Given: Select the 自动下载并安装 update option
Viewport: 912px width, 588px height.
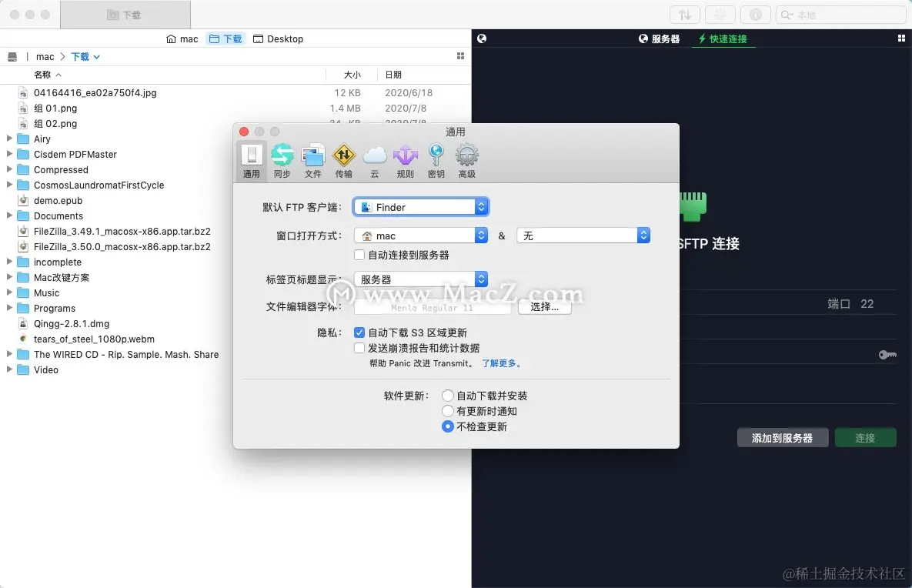Looking at the screenshot, I should pos(447,395).
